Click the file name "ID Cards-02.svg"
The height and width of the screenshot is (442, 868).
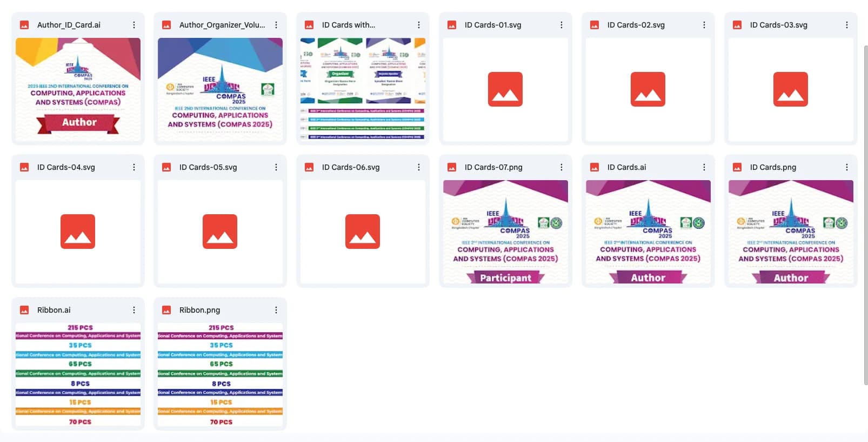[636, 25]
